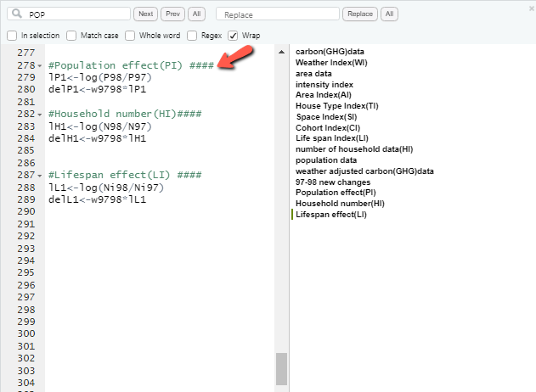Click code line lL1<-log(Ni98/Ni97)
This screenshot has width=536, height=392.
(x=106, y=188)
